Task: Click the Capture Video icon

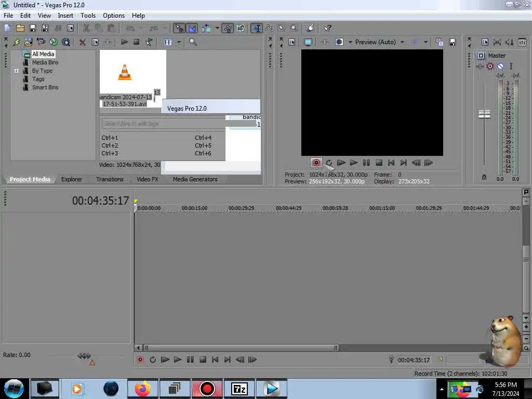Action: coord(41,42)
